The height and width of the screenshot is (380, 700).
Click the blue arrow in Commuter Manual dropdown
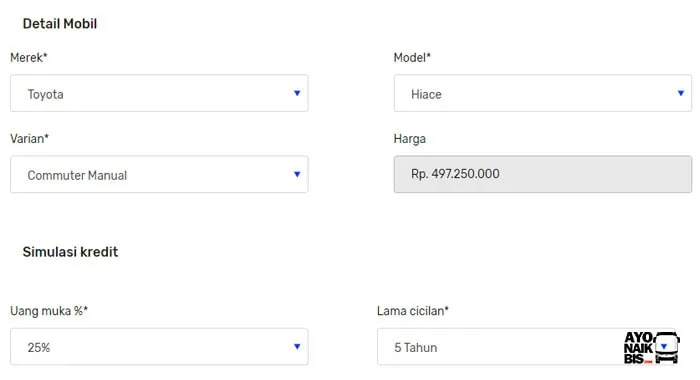click(x=297, y=175)
